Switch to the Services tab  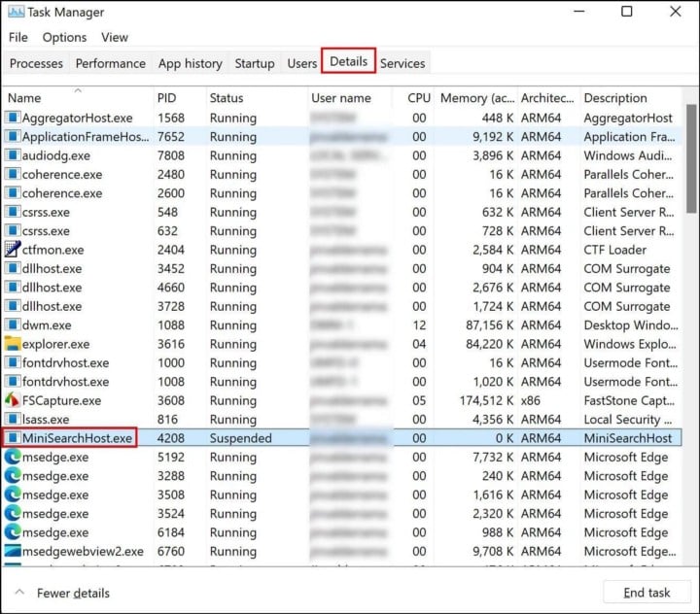[402, 63]
